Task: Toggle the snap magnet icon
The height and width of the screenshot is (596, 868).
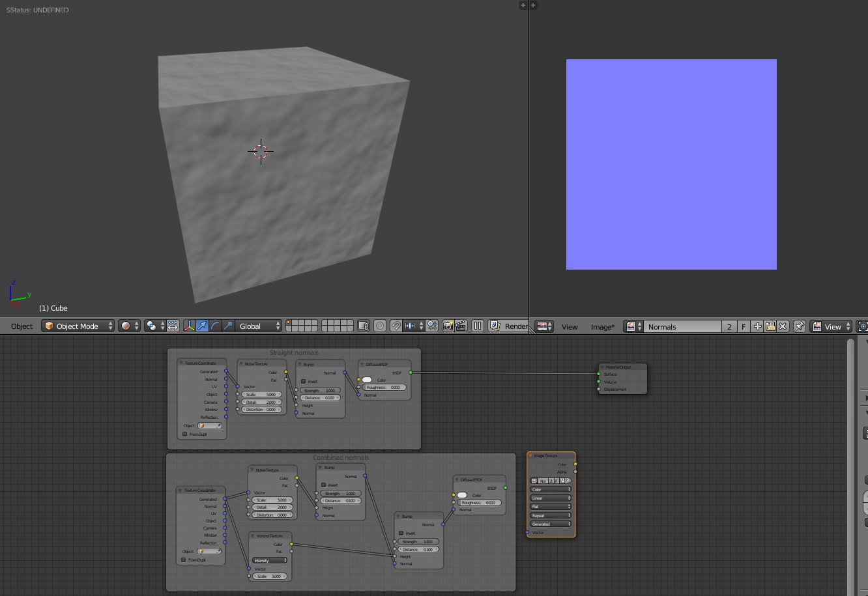Action: pos(396,326)
